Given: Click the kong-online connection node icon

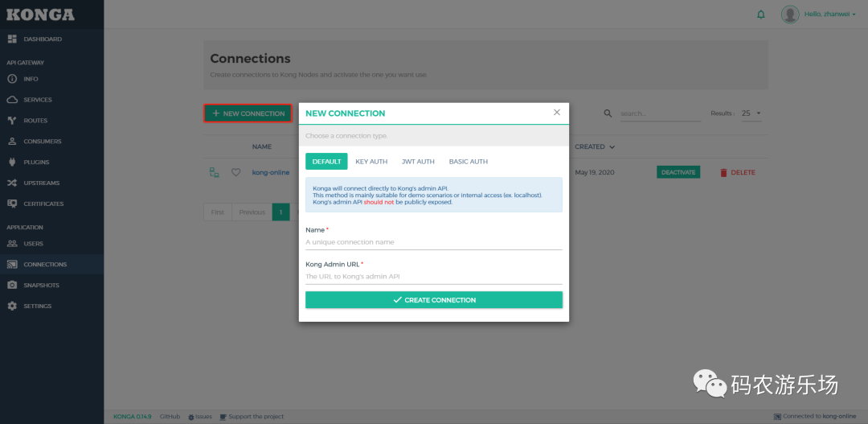Looking at the screenshot, I should click(215, 172).
